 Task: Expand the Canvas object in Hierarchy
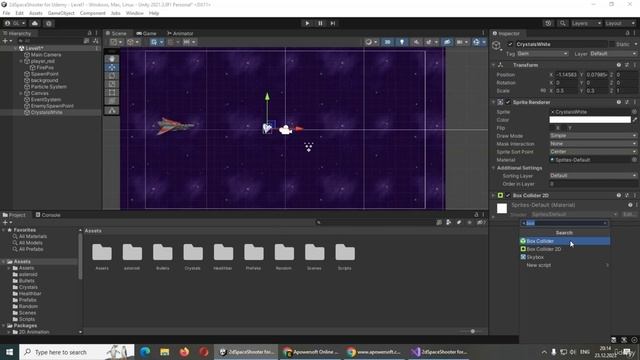(x=21, y=93)
